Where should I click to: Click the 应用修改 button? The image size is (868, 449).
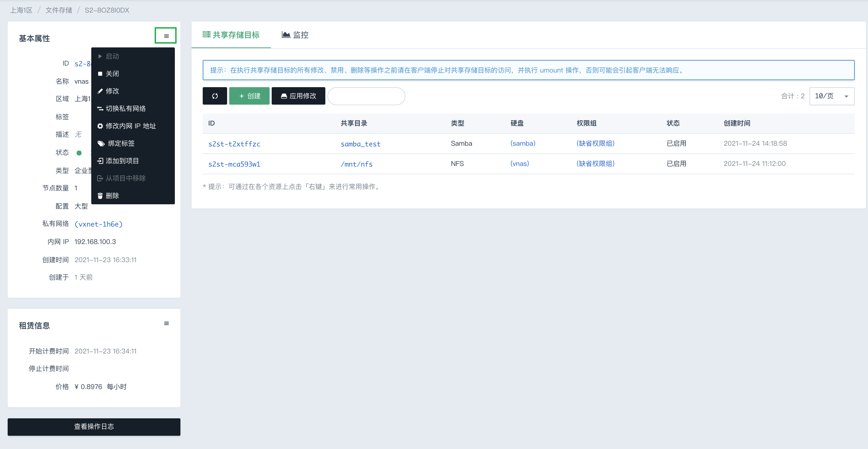299,96
